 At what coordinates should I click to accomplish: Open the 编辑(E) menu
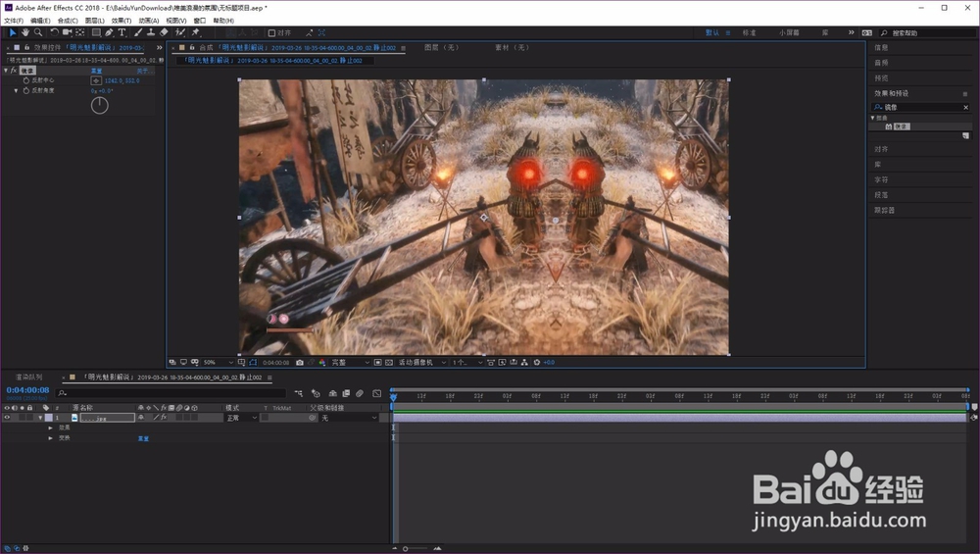(x=40, y=21)
